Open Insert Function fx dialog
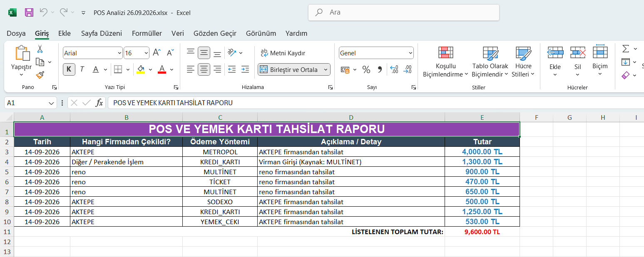The image size is (644, 257). pos(99,103)
